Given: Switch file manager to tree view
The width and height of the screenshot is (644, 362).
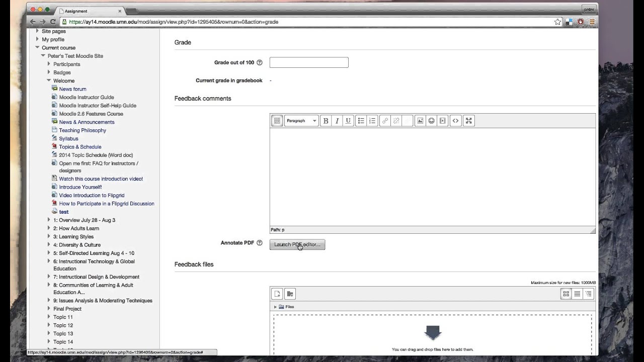Looking at the screenshot, I should [588, 294].
